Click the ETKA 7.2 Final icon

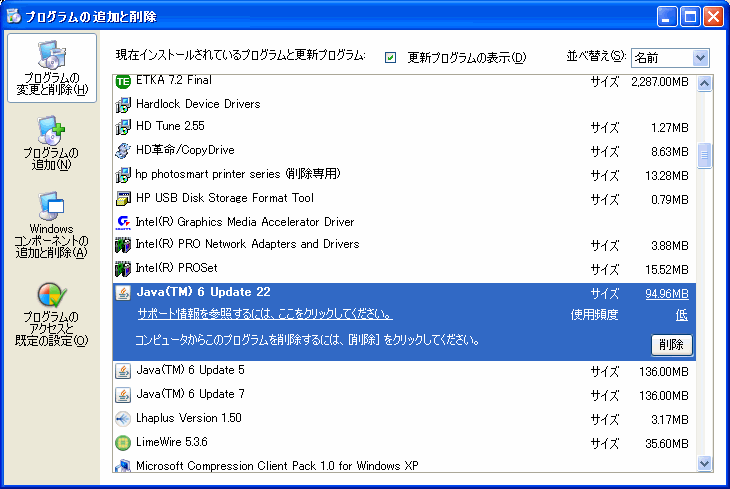(123, 82)
